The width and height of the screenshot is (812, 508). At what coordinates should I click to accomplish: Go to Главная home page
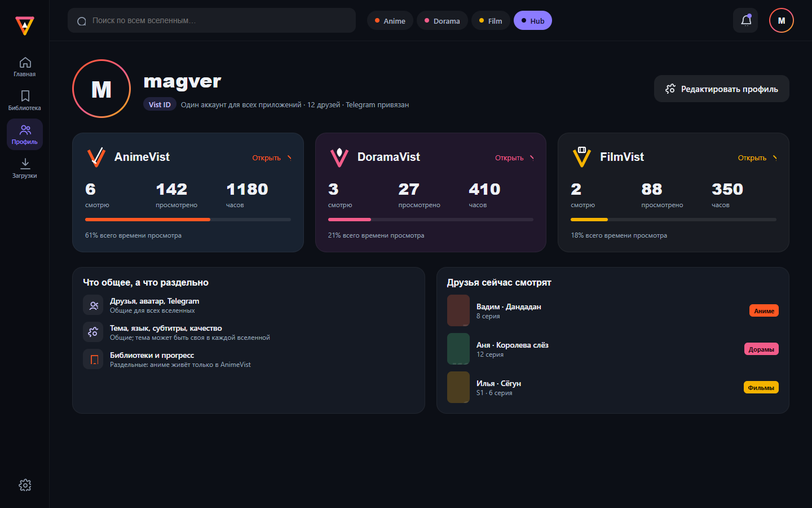(x=25, y=67)
